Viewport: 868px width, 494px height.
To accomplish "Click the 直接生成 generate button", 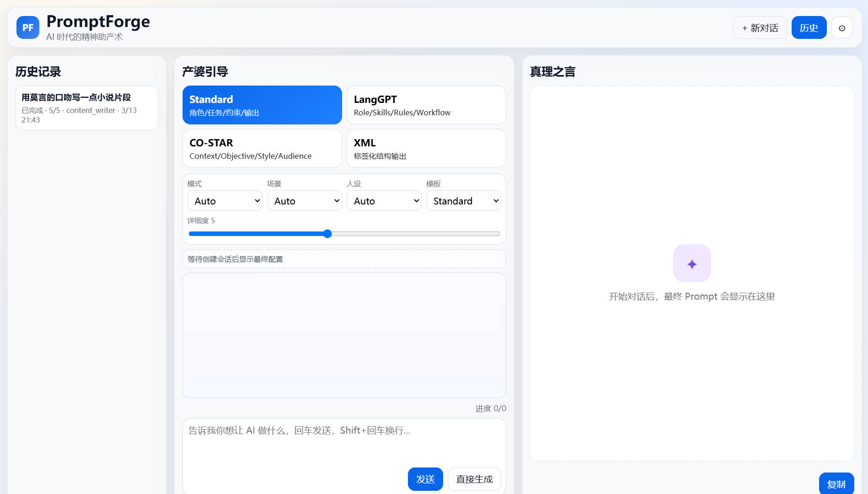I will pyautogui.click(x=474, y=479).
